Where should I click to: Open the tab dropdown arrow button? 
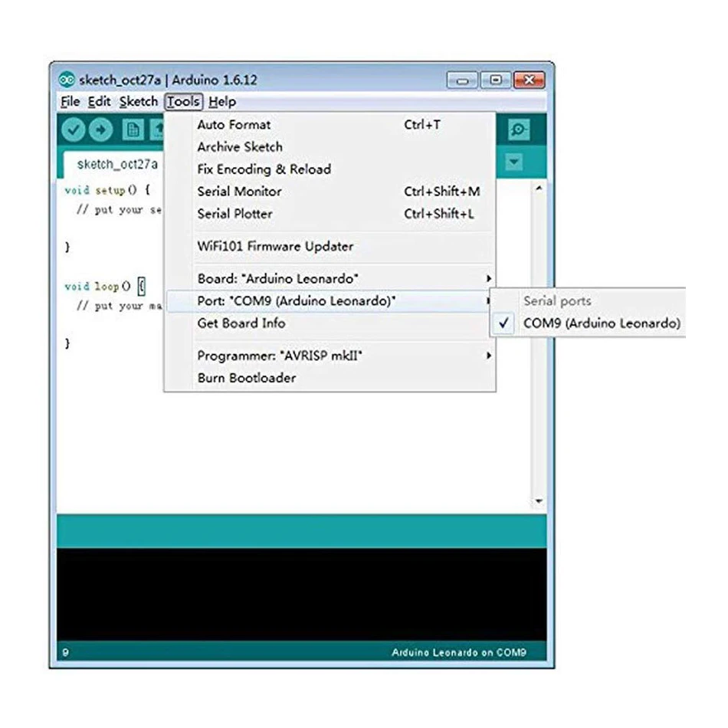coord(514,162)
